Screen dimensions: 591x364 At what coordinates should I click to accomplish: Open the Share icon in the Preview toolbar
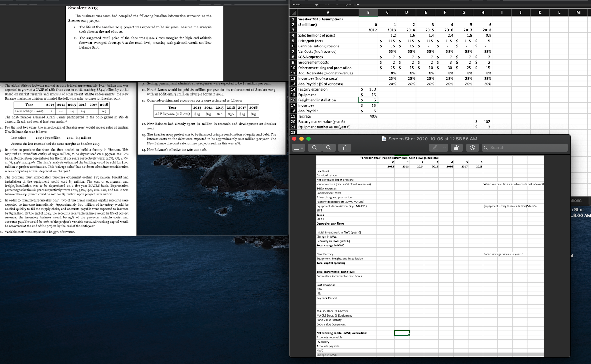click(x=344, y=147)
